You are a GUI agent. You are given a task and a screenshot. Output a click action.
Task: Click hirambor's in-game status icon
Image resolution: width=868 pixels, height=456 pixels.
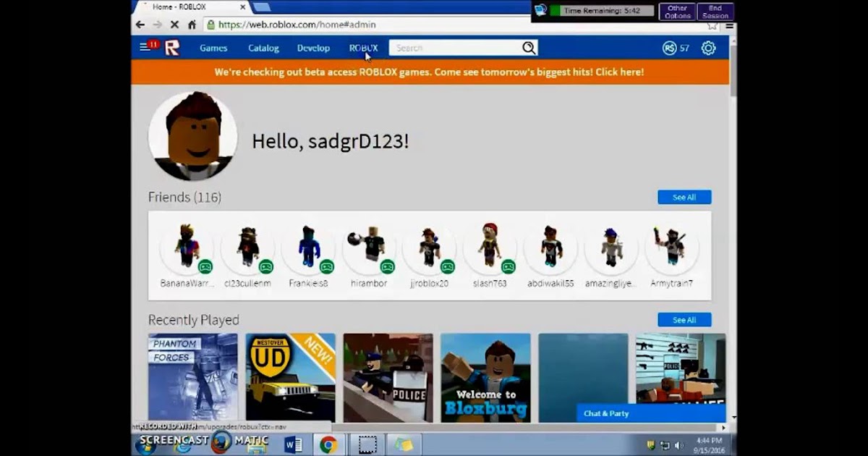coord(387,266)
